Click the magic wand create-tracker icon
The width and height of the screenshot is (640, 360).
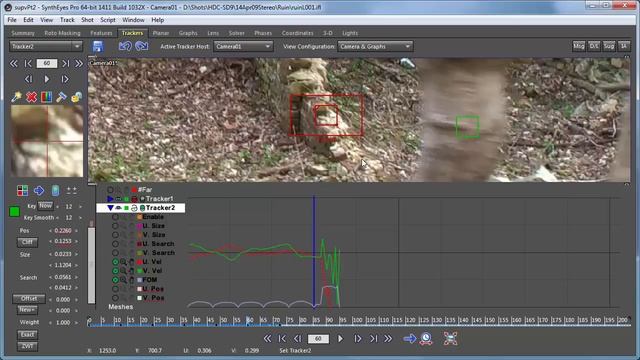16,97
